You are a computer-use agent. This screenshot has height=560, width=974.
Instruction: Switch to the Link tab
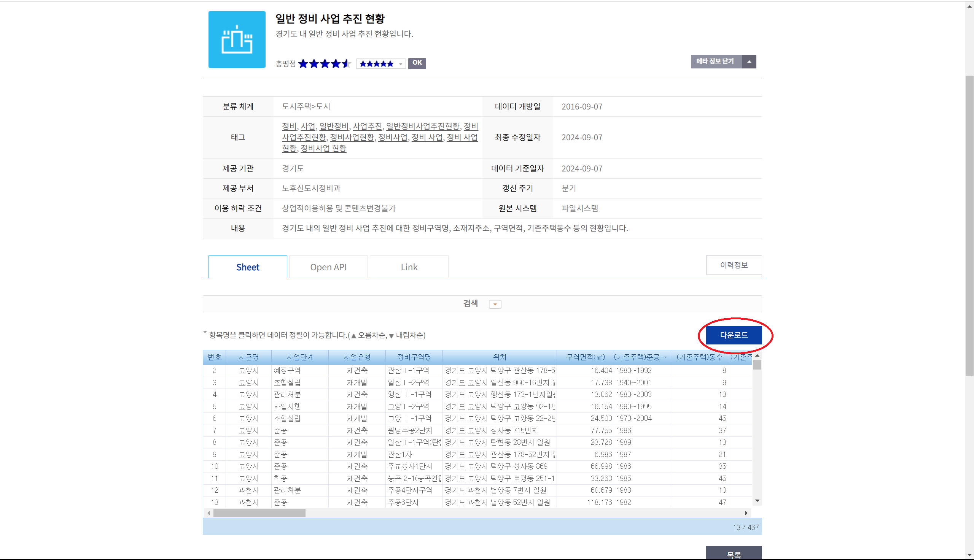[x=409, y=267]
